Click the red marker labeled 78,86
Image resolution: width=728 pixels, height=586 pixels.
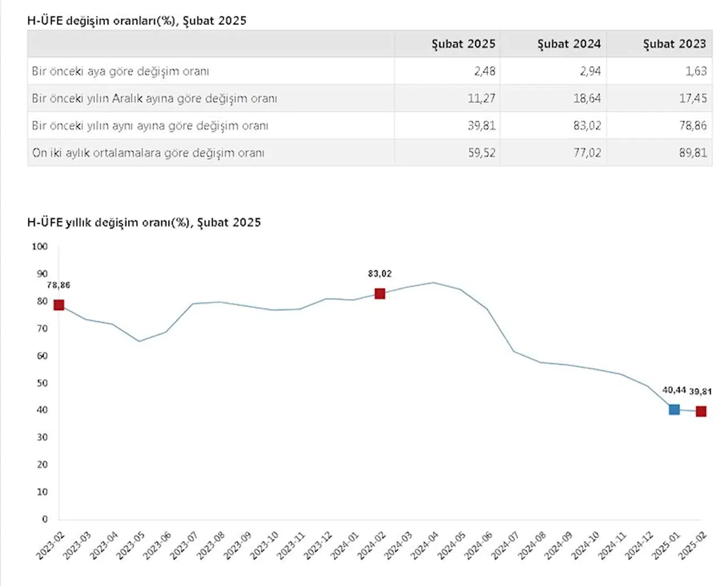59,305
